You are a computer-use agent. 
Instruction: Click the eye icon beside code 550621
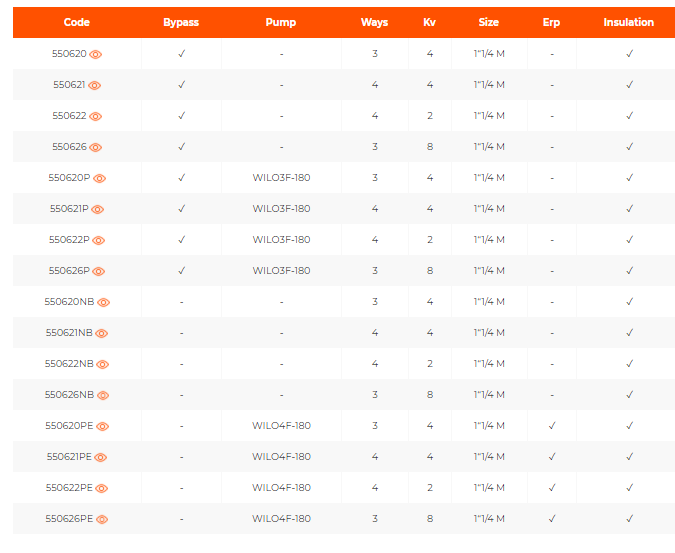tap(96, 85)
